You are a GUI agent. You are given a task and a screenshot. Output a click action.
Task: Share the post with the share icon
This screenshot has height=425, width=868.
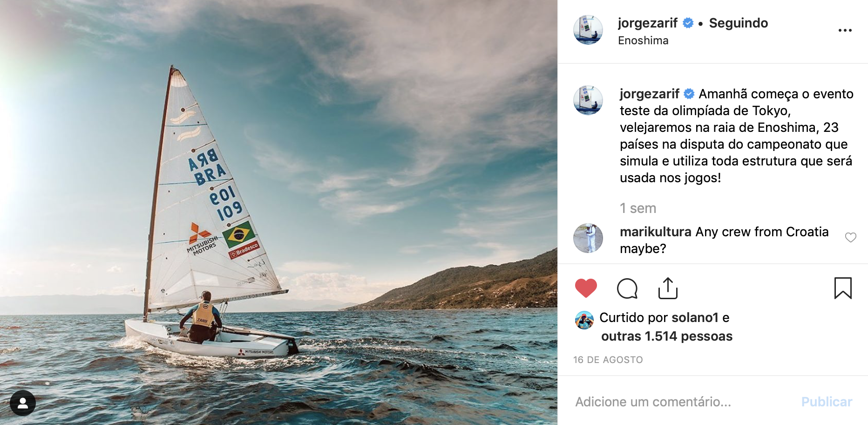(668, 288)
